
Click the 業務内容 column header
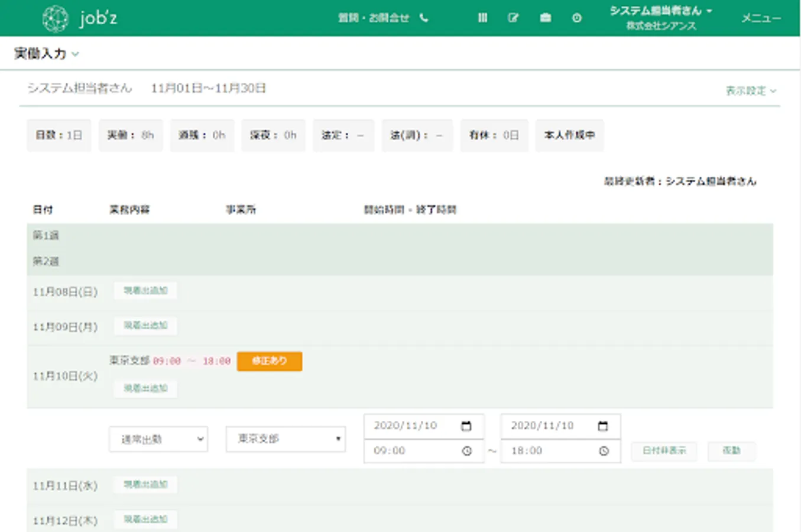129,210
